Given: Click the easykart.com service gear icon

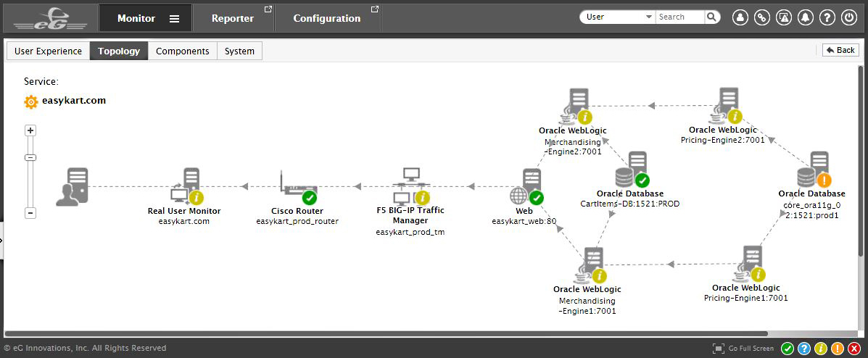Looking at the screenshot, I should [31, 101].
